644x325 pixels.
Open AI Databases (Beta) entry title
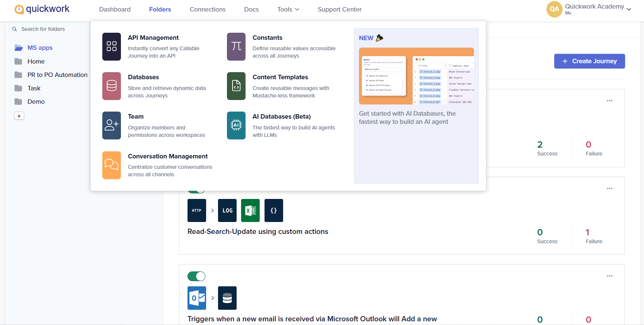point(282,116)
